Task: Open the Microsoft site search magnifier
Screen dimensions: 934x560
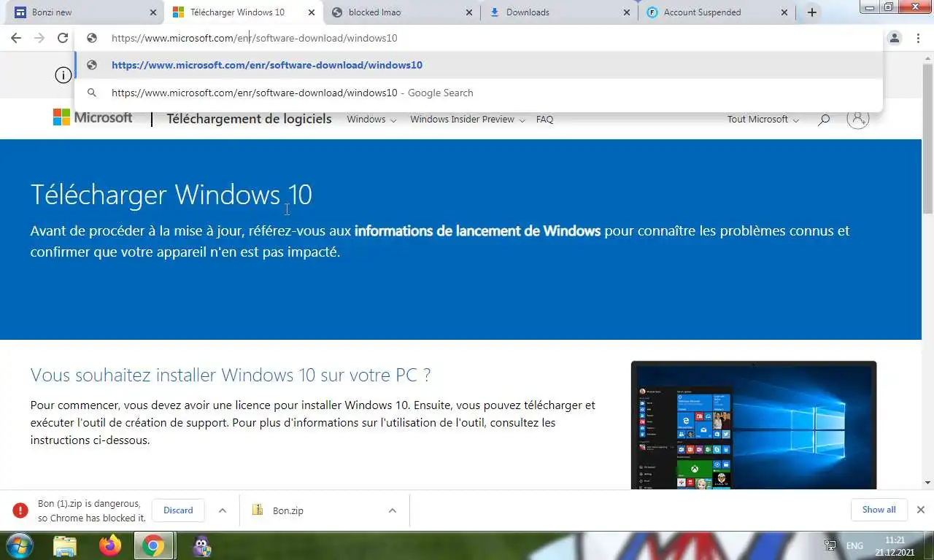Action: coord(824,120)
